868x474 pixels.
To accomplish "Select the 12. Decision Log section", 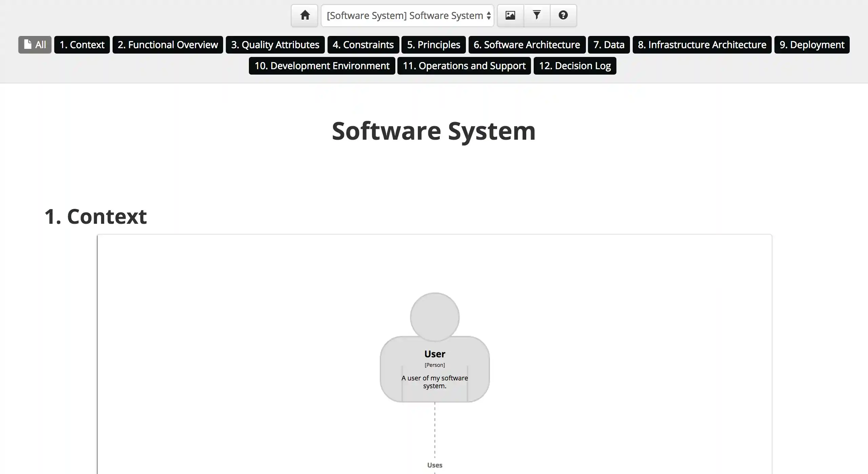I will pos(575,65).
